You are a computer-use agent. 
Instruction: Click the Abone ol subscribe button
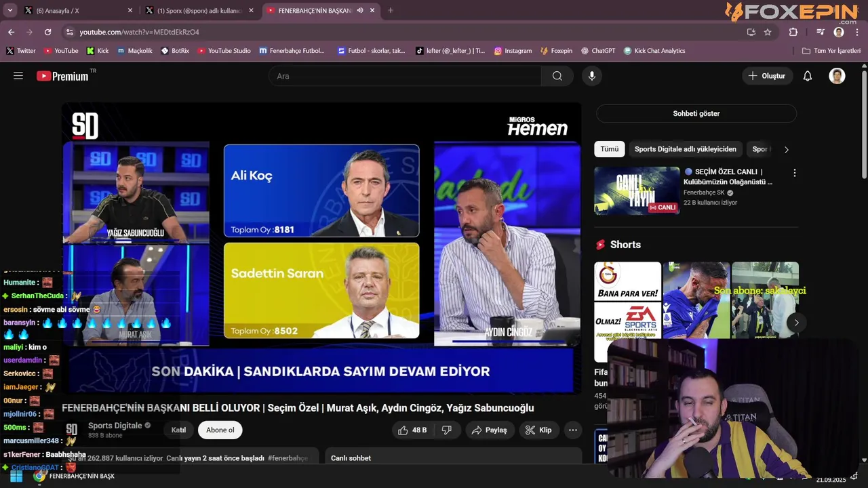click(x=220, y=430)
